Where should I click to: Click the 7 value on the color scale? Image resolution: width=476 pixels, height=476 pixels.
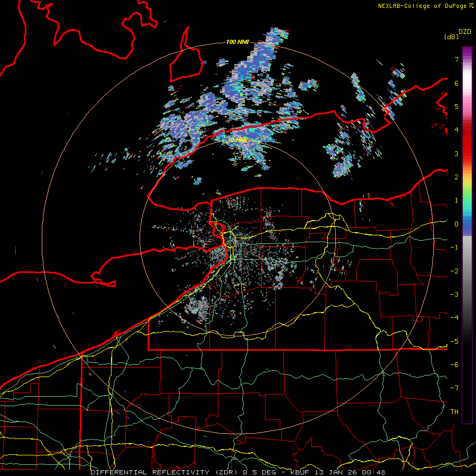[x=456, y=59]
